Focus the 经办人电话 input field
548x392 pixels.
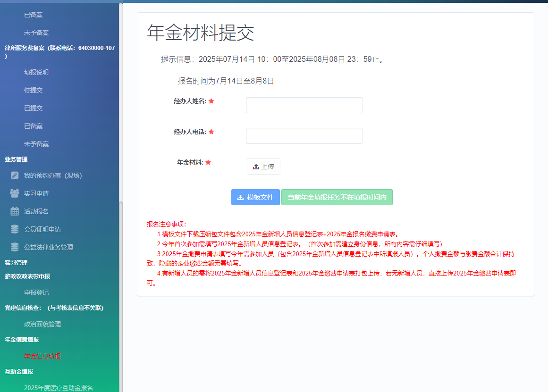(x=304, y=136)
